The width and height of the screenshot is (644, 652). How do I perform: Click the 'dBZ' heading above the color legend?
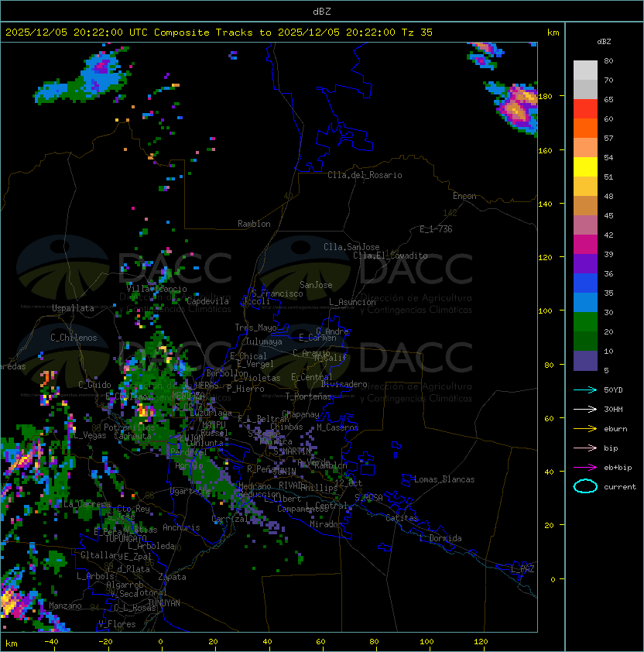(x=604, y=42)
